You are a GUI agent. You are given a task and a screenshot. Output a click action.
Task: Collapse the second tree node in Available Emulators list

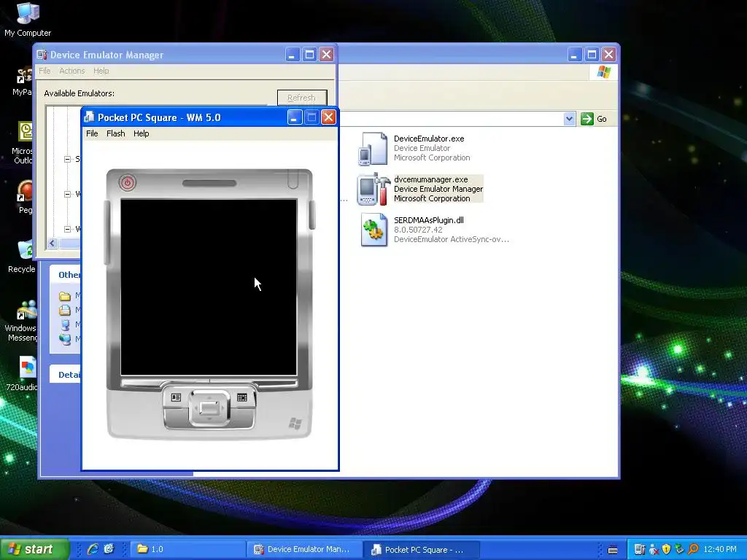67,194
